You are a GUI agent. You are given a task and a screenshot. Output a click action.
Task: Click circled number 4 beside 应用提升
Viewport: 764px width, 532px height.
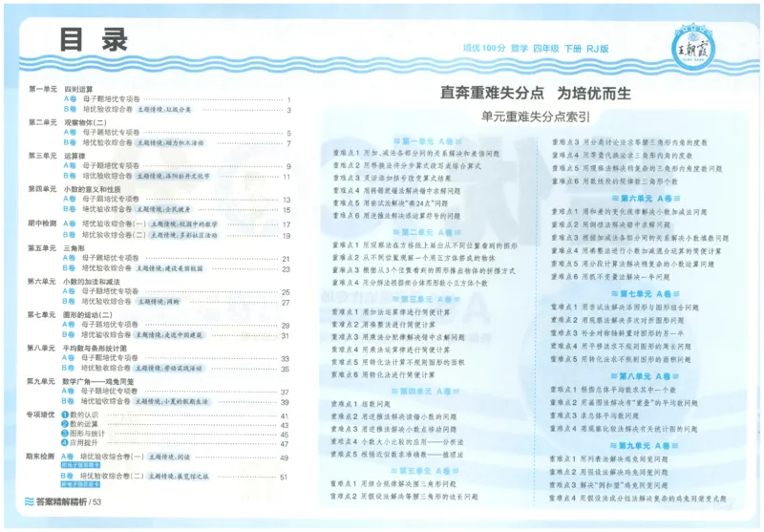(64, 443)
